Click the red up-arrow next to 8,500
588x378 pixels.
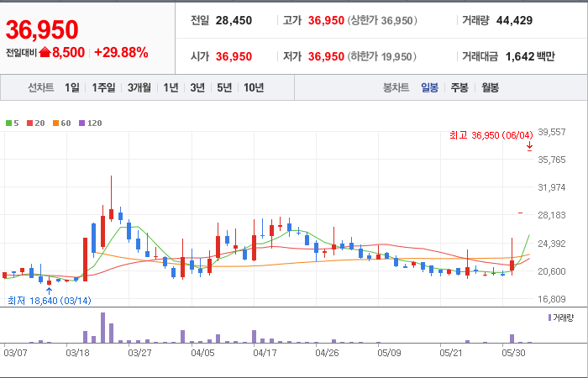45,52
